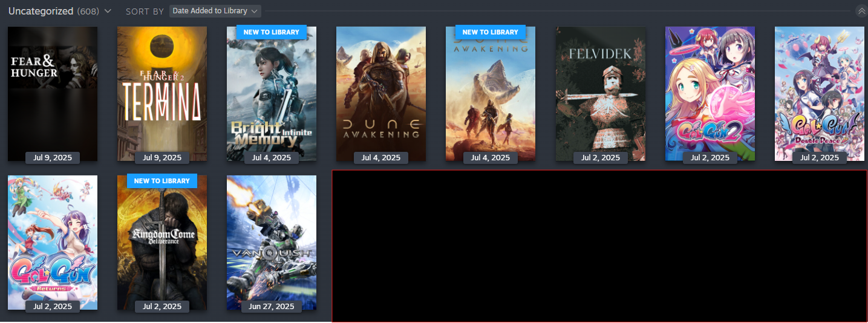Expand the Uncategorized collection dropdown chevron
Screen dimensions: 868x323
pyautogui.click(x=108, y=11)
